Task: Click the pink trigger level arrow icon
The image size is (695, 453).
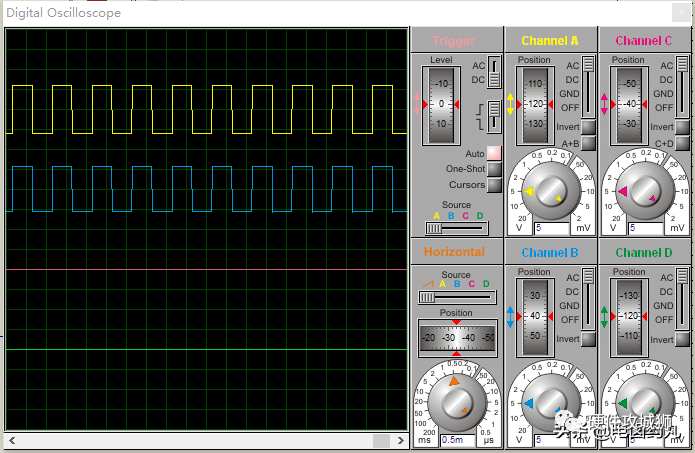Action: (417, 102)
